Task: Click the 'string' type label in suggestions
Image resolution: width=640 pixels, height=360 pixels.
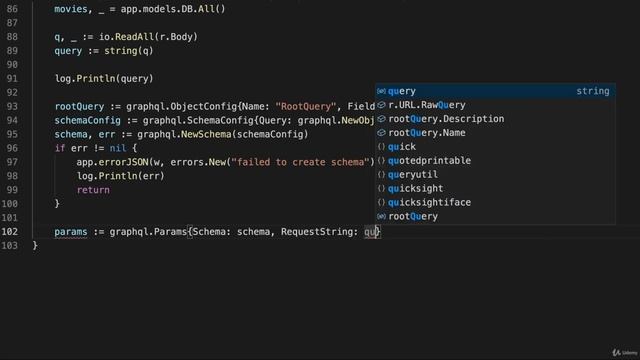Action: (x=593, y=91)
